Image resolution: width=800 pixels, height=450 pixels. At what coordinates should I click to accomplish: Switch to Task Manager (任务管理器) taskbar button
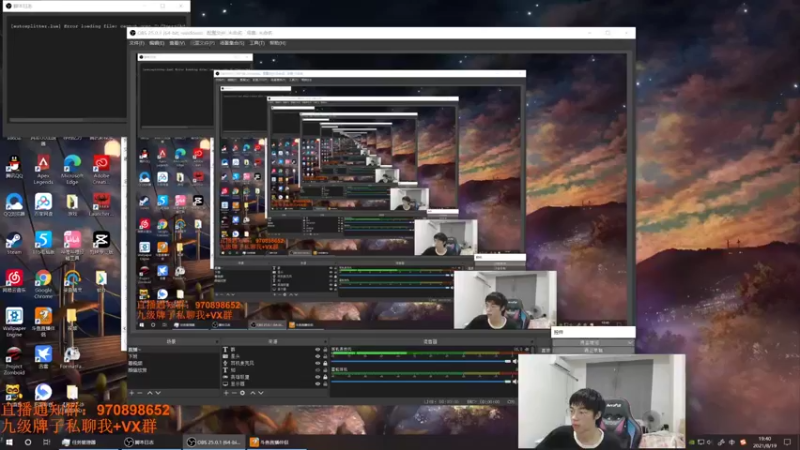coord(89,442)
